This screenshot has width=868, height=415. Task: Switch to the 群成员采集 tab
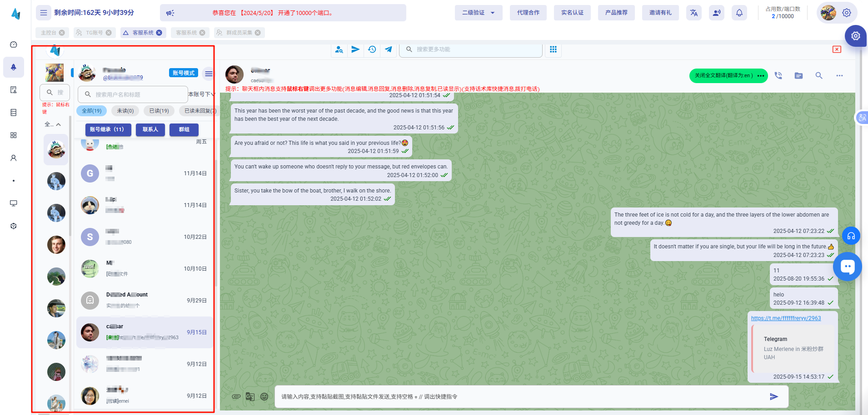pos(239,33)
